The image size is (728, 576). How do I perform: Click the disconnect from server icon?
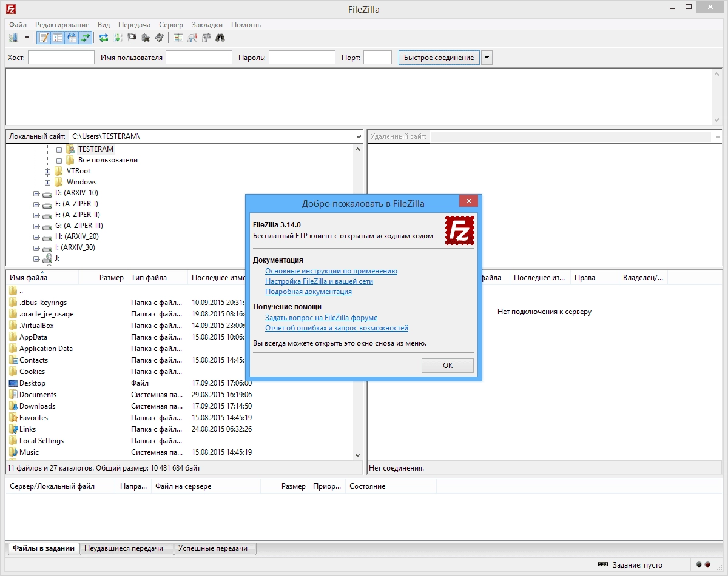point(146,38)
